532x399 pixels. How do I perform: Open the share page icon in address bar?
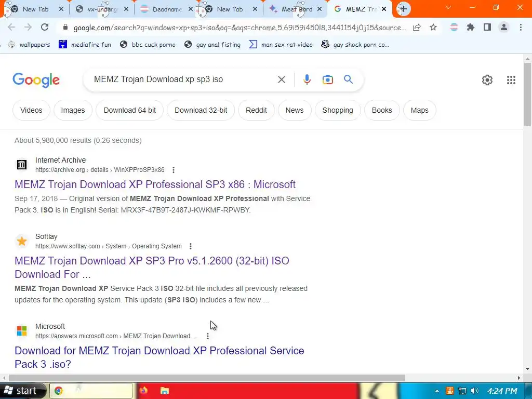point(417,28)
